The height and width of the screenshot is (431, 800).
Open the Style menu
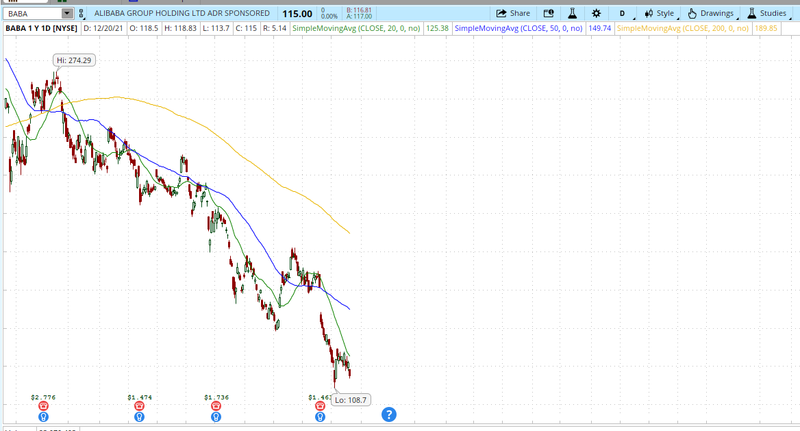click(660, 13)
